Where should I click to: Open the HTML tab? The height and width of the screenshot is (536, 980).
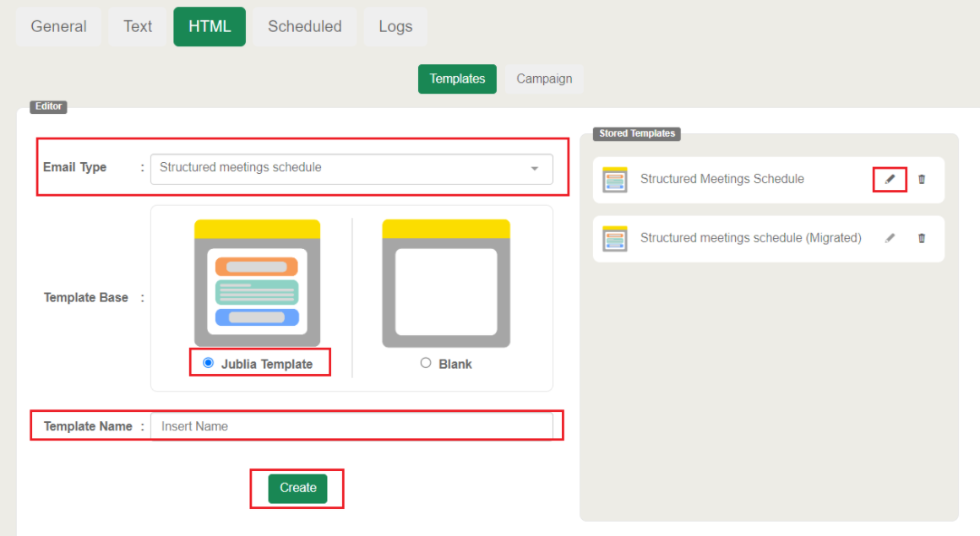(x=210, y=26)
